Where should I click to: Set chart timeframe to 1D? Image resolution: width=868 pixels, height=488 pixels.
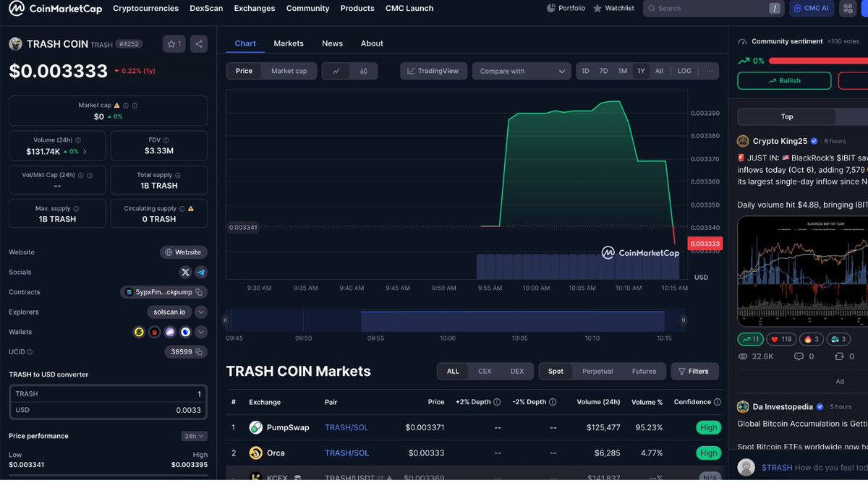click(x=585, y=71)
